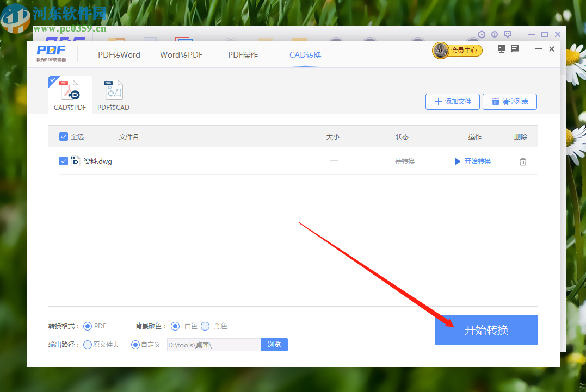Open the feedback chat icon in the title bar

(x=514, y=48)
